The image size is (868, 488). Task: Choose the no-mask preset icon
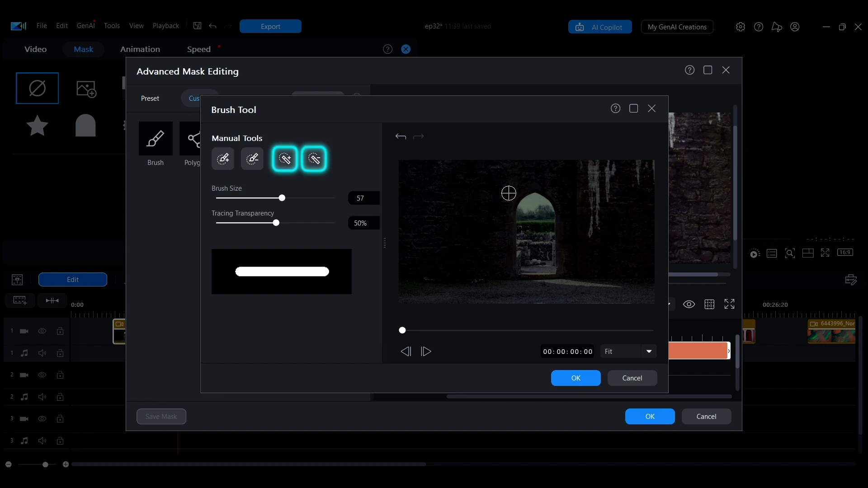[x=37, y=88]
